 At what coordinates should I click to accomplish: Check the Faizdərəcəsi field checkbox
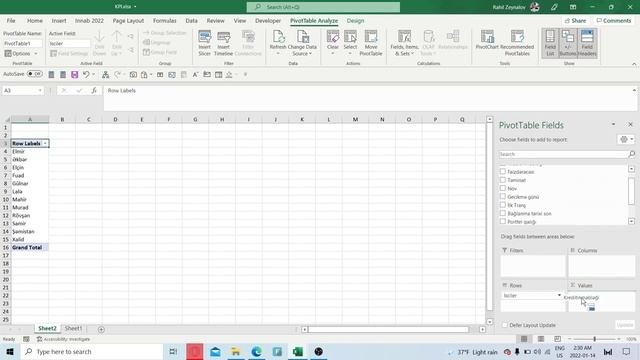(503, 171)
